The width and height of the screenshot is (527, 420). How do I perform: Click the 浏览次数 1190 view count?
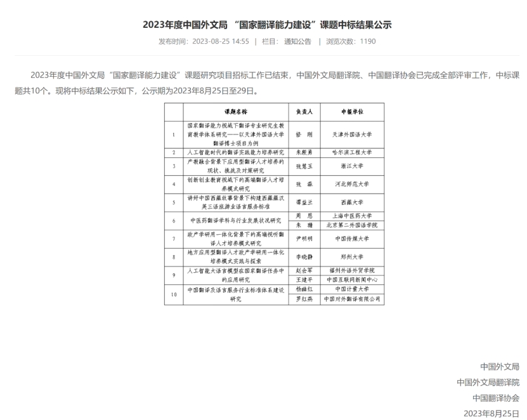pos(351,42)
